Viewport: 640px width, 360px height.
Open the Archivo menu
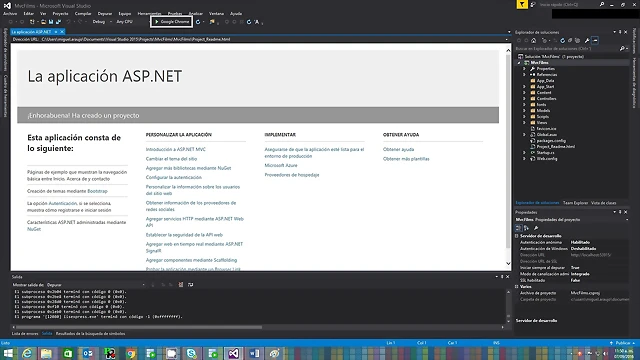tap(10, 13)
